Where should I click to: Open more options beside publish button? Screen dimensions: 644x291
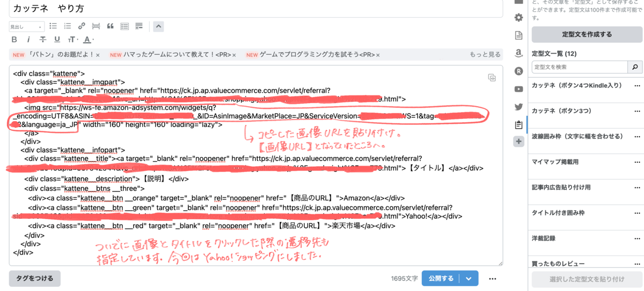[493, 279]
